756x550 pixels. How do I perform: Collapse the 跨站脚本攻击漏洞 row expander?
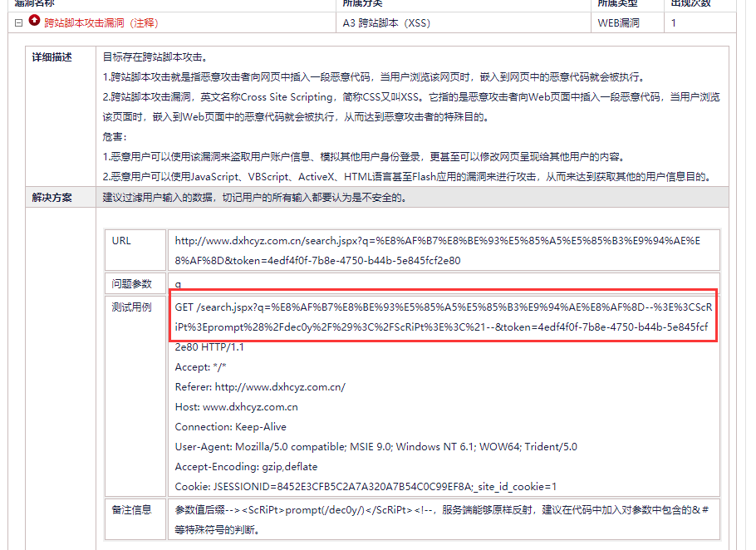point(18,22)
